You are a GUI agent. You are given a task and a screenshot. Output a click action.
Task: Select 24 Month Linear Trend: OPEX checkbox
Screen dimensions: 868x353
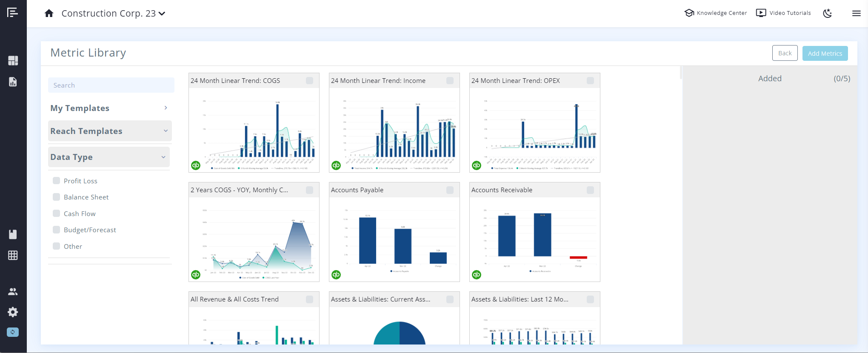tap(590, 80)
